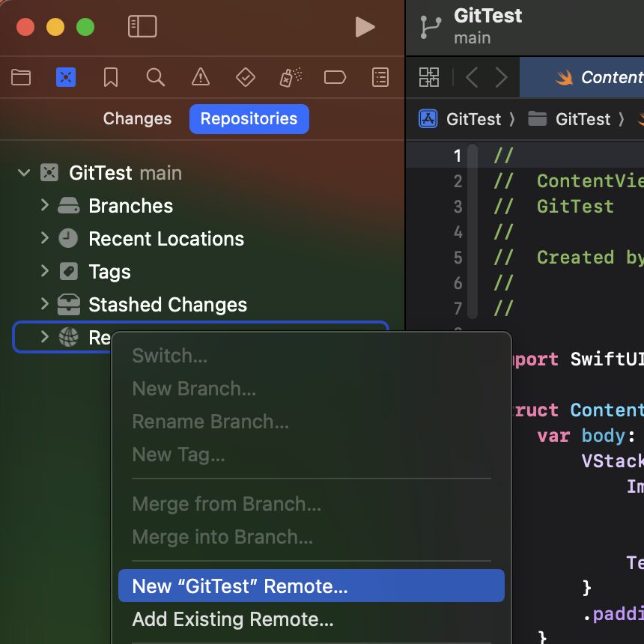Select the Source Control navigator icon
The image size is (644, 644).
tap(66, 77)
